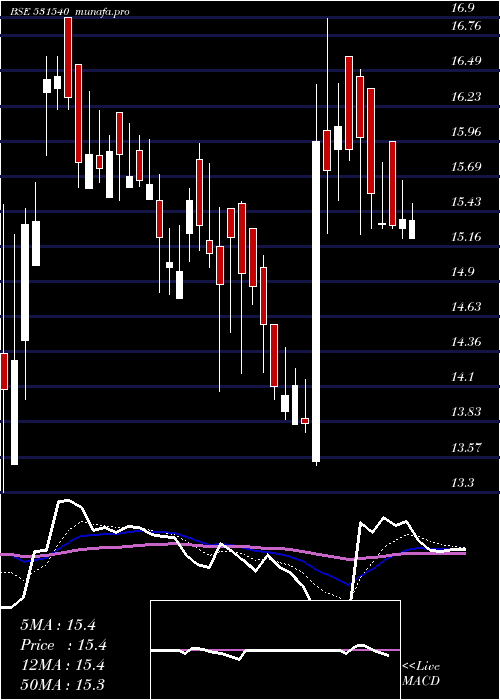Image resolution: width=500 pixels, height=700 pixels.
Task: Click the 14.1 price axis label
Action: (462, 377)
